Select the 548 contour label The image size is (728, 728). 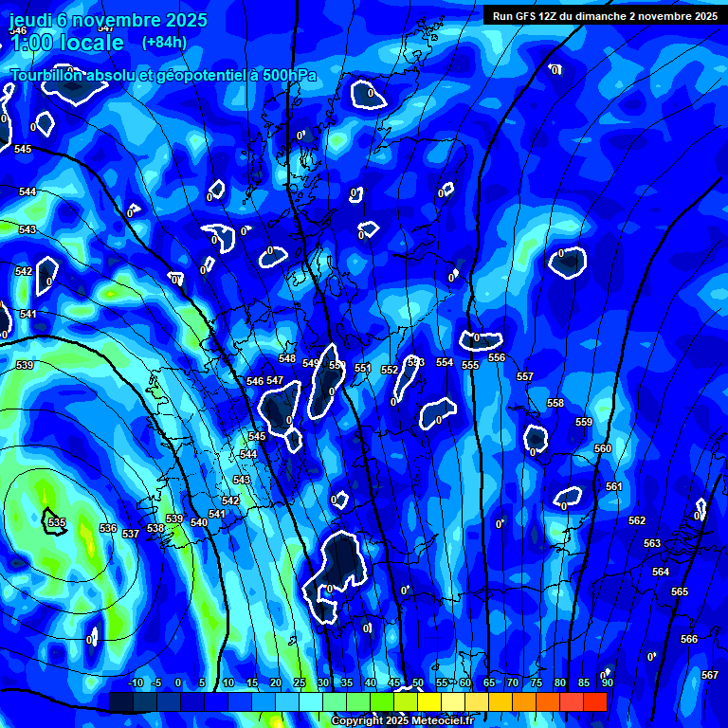point(287,359)
